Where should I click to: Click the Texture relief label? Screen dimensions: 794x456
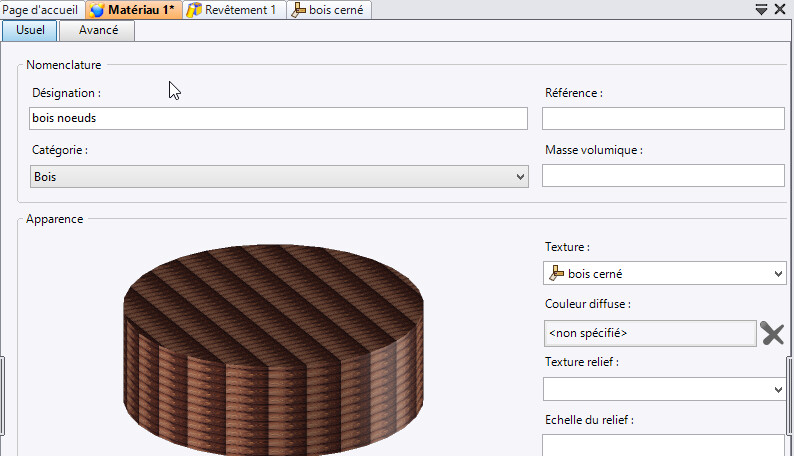tap(581, 362)
